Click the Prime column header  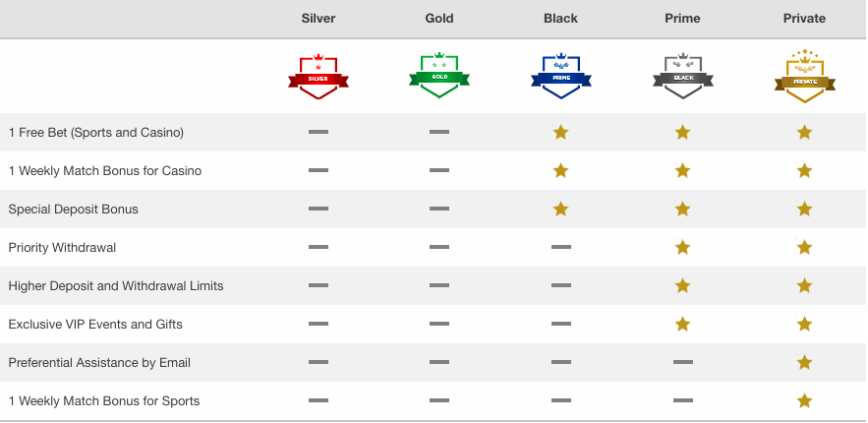(x=682, y=19)
